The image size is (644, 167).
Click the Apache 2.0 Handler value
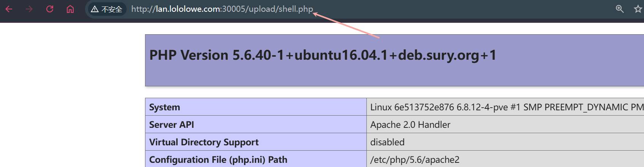[x=410, y=125]
